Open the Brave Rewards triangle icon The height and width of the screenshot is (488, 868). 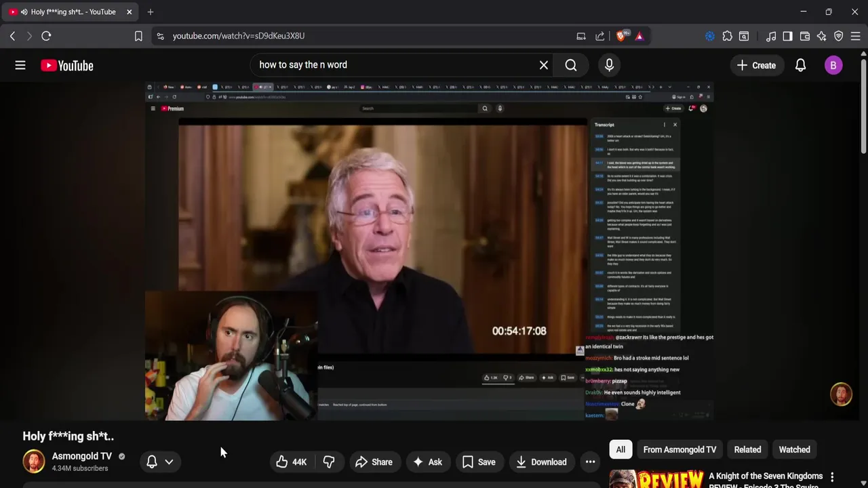(x=639, y=36)
